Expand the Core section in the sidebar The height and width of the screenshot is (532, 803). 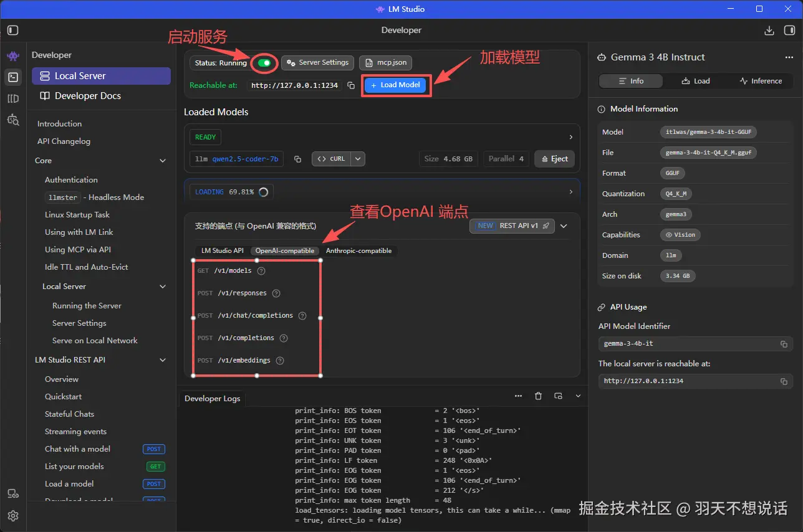point(162,160)
